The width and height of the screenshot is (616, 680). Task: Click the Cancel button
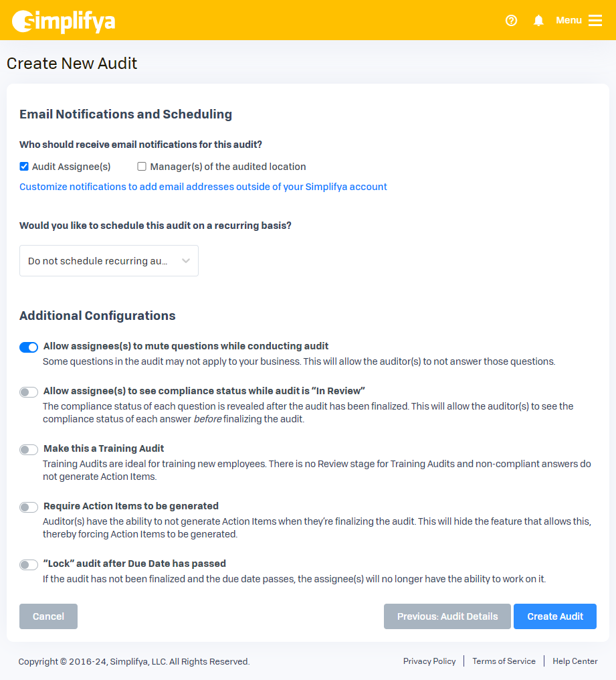tap(48, 616)
